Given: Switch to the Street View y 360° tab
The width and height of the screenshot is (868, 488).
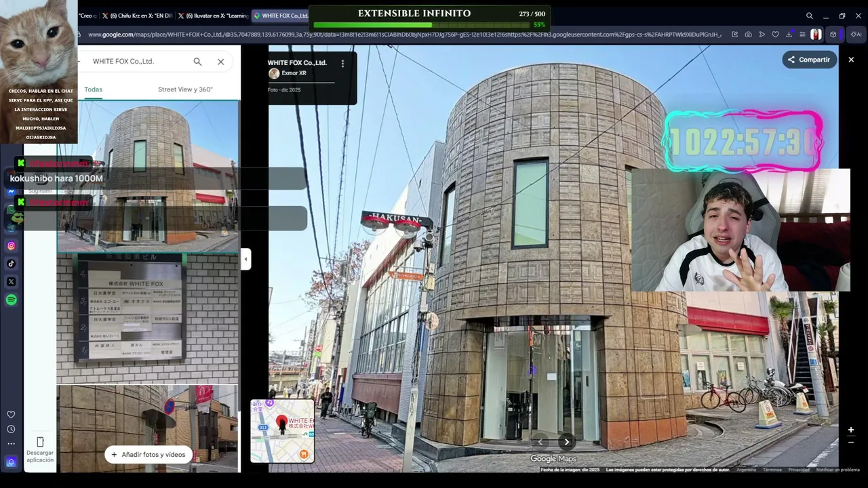Looking at the screenshot, I should coord(185,89).
